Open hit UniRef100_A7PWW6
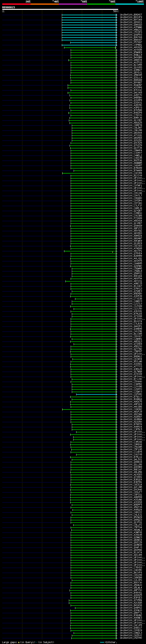 click(x=131, y=27)
